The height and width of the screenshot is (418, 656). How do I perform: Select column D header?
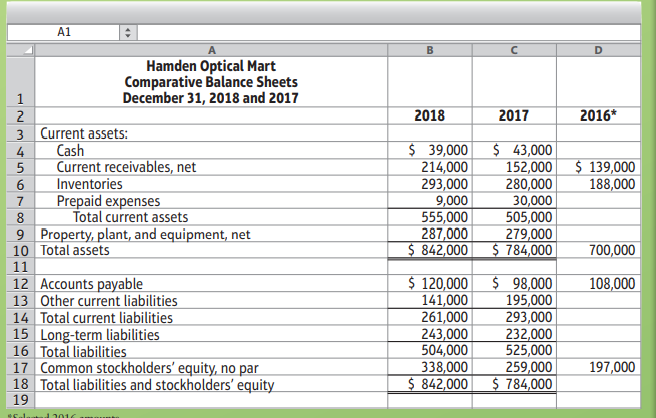[598, 50]
